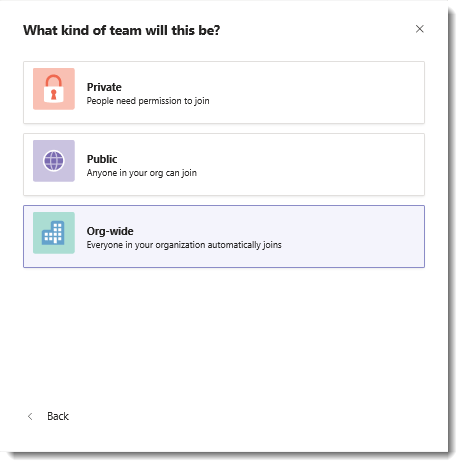Click the 'What kind of team' heading
The height and width of the screenshot is (467, 463).
coord(122,30)
